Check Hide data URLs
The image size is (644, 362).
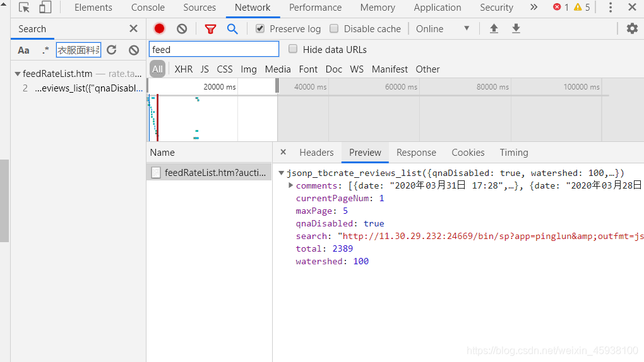pos(293,49)
